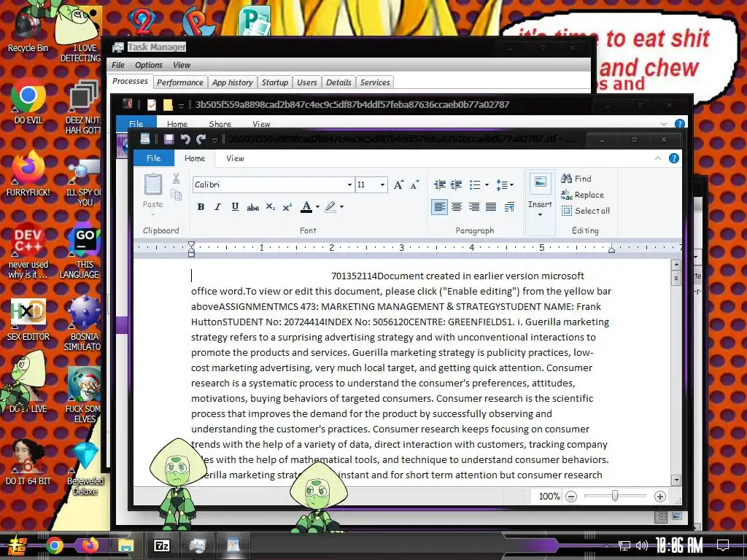
Task: Click the Copy icon in Clipboard group
Action: [x=177, y=194]
